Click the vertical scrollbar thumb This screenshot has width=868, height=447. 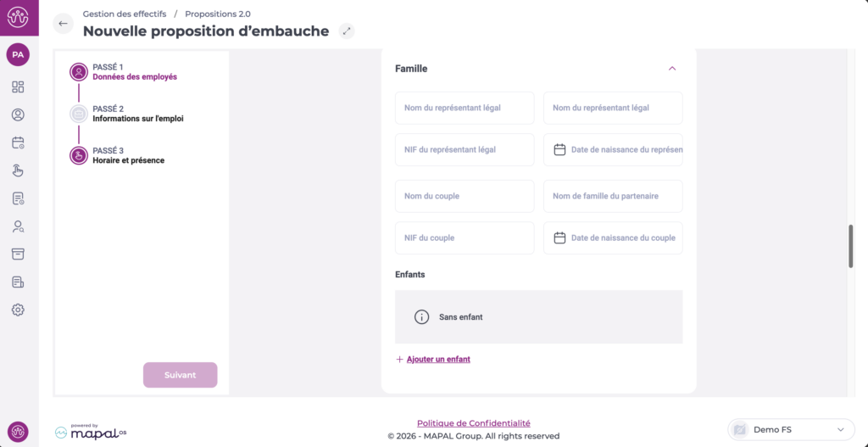coord(850,246)
